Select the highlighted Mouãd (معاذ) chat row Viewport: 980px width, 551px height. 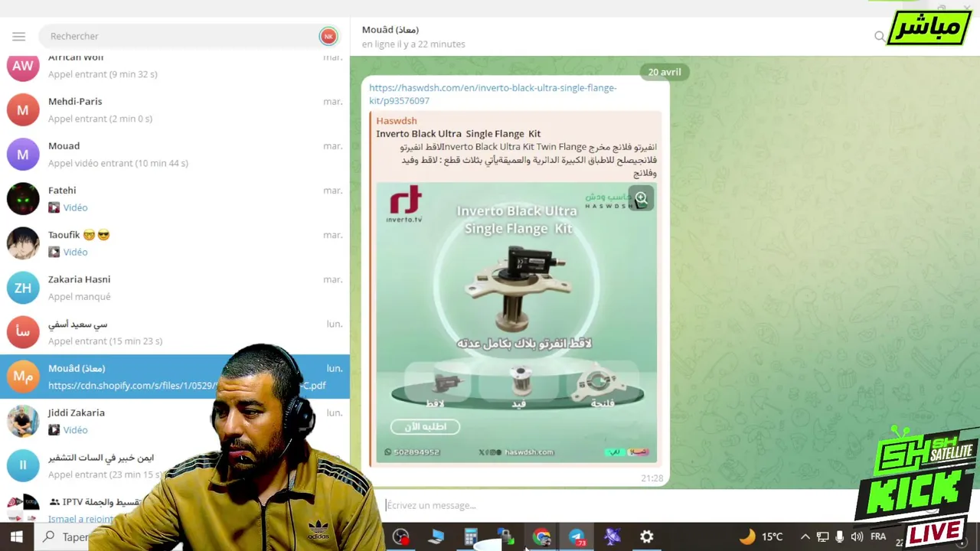pos(175,376)
